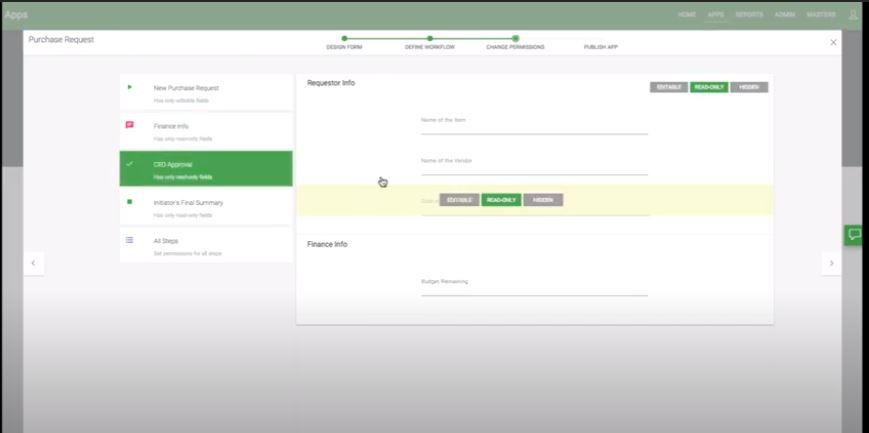Set Requestor Info section to Read-Only
This screenshot has height=433, width=869.
point(709,87)
